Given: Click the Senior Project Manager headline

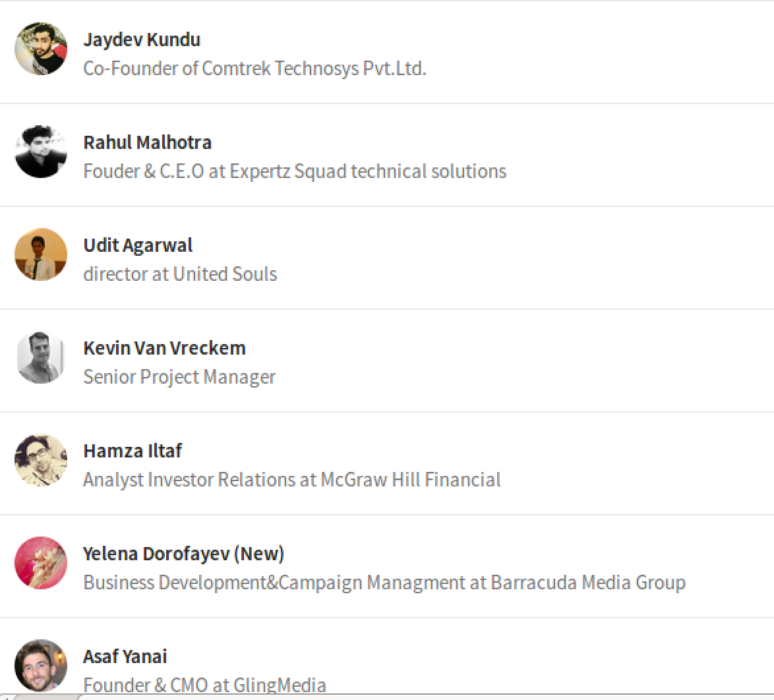Looking at the screenshot, I should click(179, 377).
